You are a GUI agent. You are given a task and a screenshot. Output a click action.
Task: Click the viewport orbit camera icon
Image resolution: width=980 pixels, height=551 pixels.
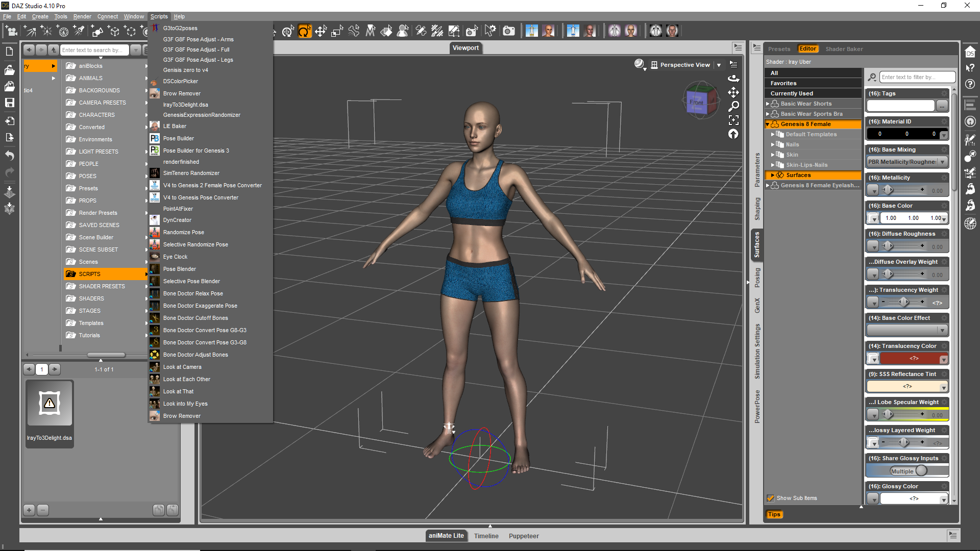click(x=733, y=78)
